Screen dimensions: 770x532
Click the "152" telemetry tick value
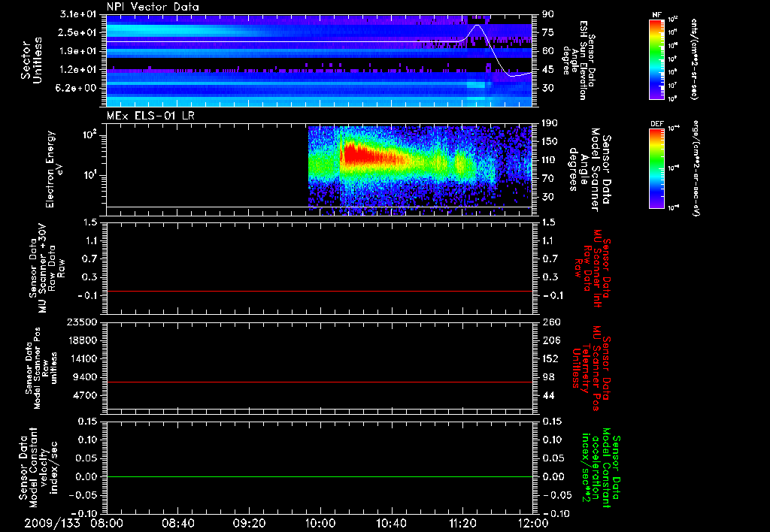pyautogui.click(x=550, y=358)
